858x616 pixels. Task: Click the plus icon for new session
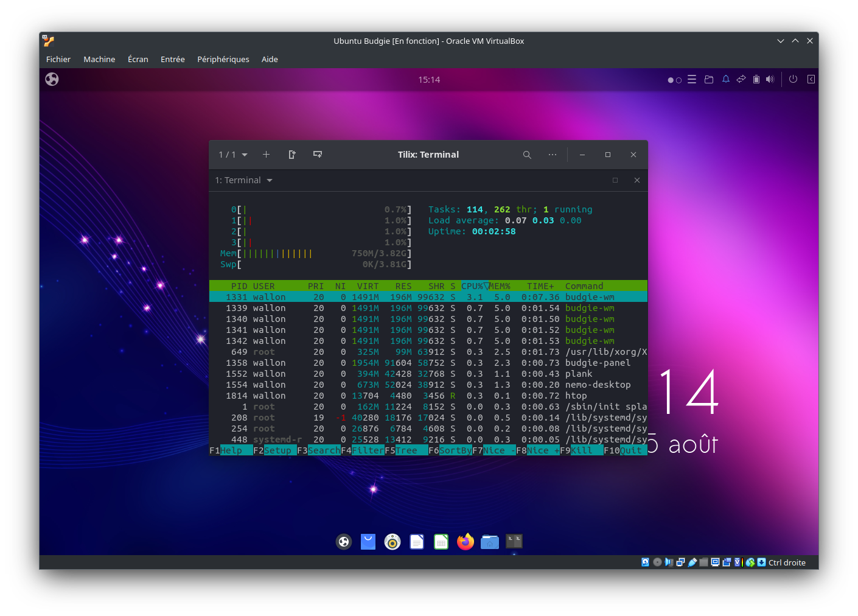(x=266, y=155)
